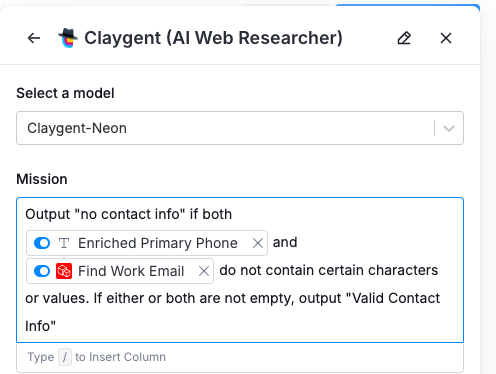Click the "Select a model" label
The image size is (496, 374).
click(x=65, y=93)
